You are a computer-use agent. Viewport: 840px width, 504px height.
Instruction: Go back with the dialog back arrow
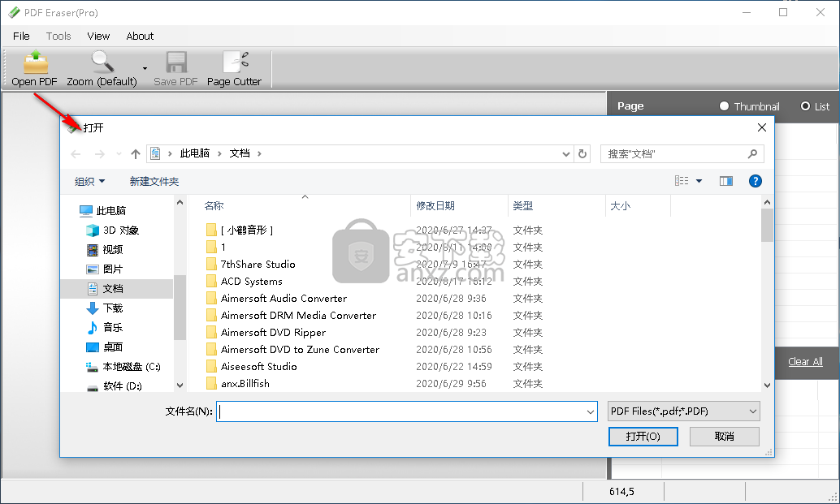pos(76,154)
